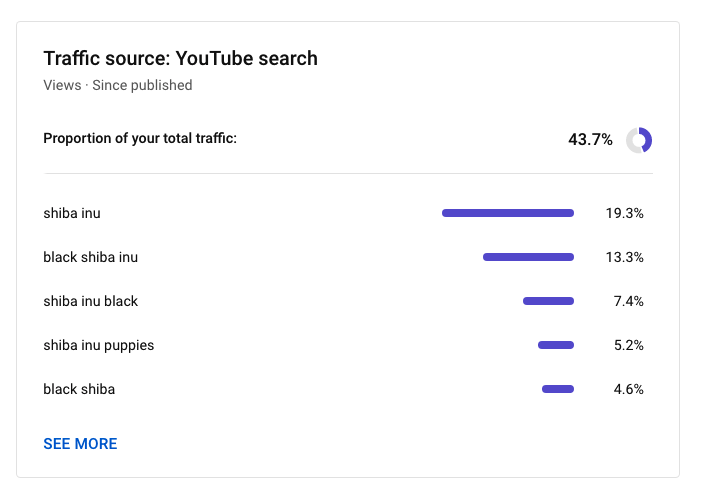Click the 'Views · Since published' subtitle
The image size is (714, 502).
pos(118,85)
